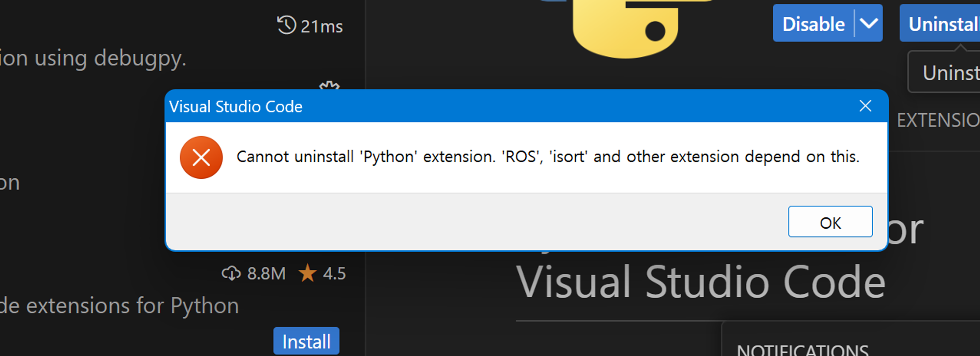
Task: Click the '21ms' activation time text
Action: pyautogui.click(x=322, y=26)
